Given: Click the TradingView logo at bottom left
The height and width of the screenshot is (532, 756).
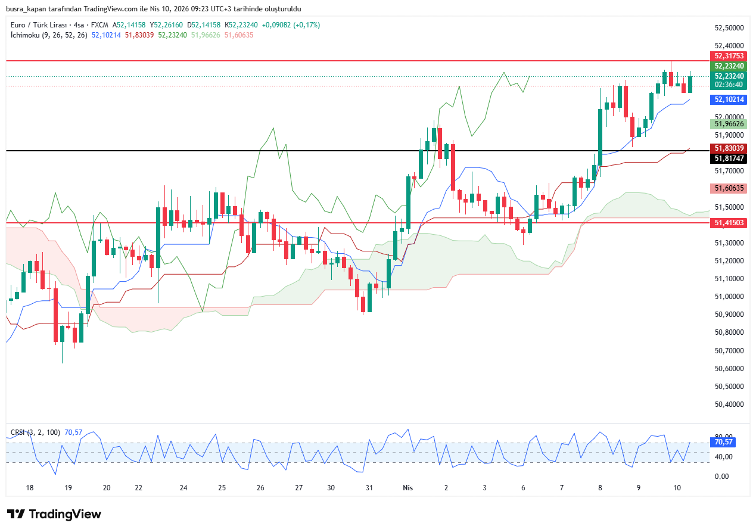Looking at the screenshot, I should [54, 514].
